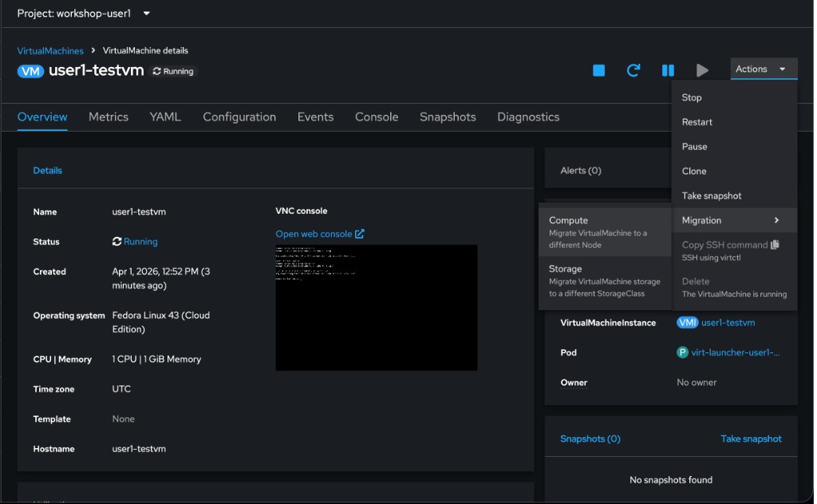Click the Pause VM icon
The height and width of the screenshot is (504, 817).
click(x=668, y=70)
